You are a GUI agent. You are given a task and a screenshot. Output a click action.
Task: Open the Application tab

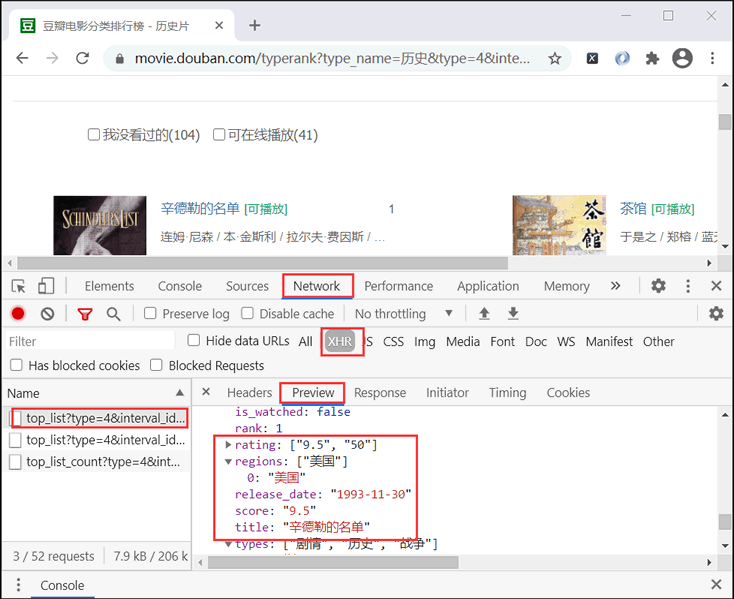488,286
